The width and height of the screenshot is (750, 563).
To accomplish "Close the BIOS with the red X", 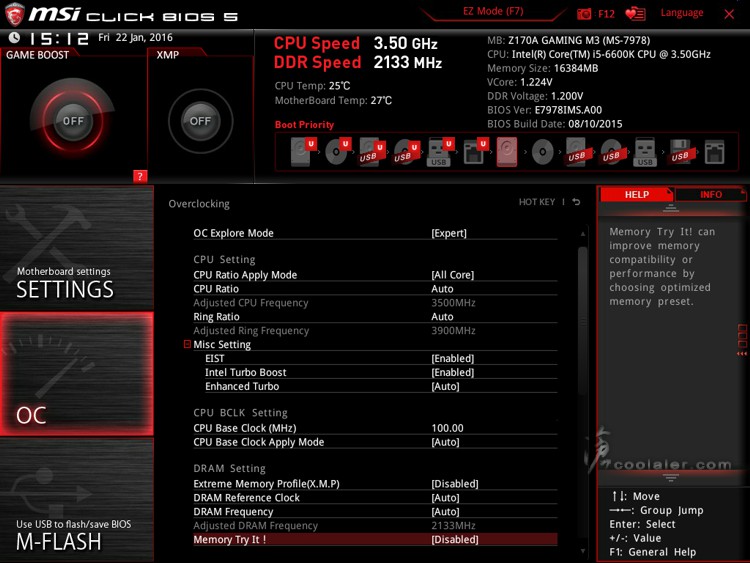I will [729, 14].
